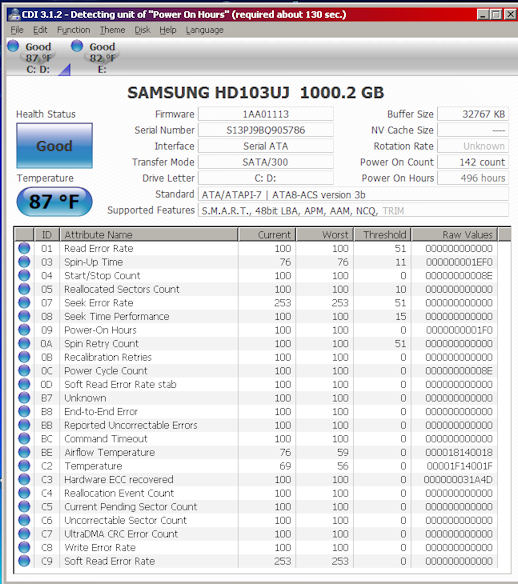The image size is (518, 584).
Task: Click status dot for Reallocation Event Count
Action: (24, 493)
